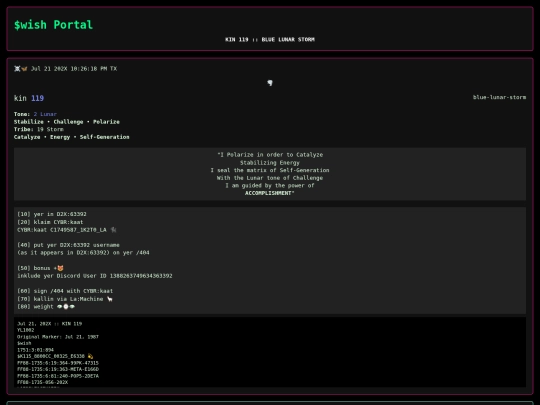Click the 'Jul 21 202X 10:26:18 PM TX' timestamp

click(74, 69)
